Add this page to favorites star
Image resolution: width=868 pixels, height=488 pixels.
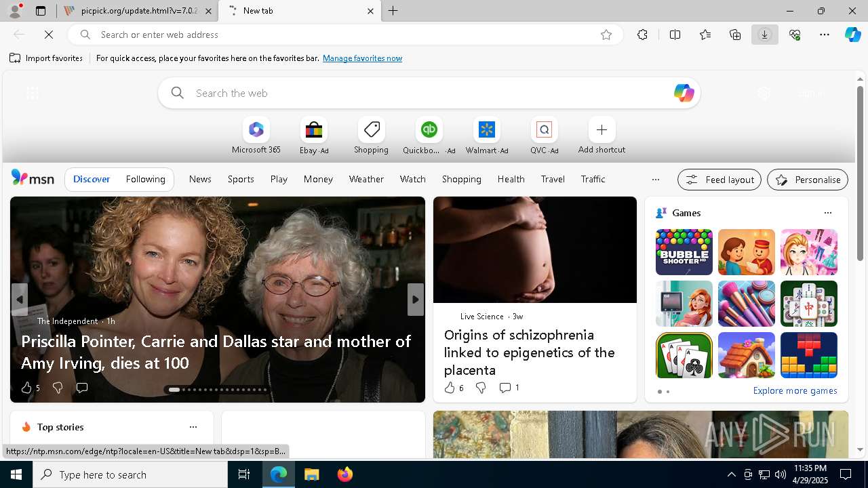click(x=606, y=35)
